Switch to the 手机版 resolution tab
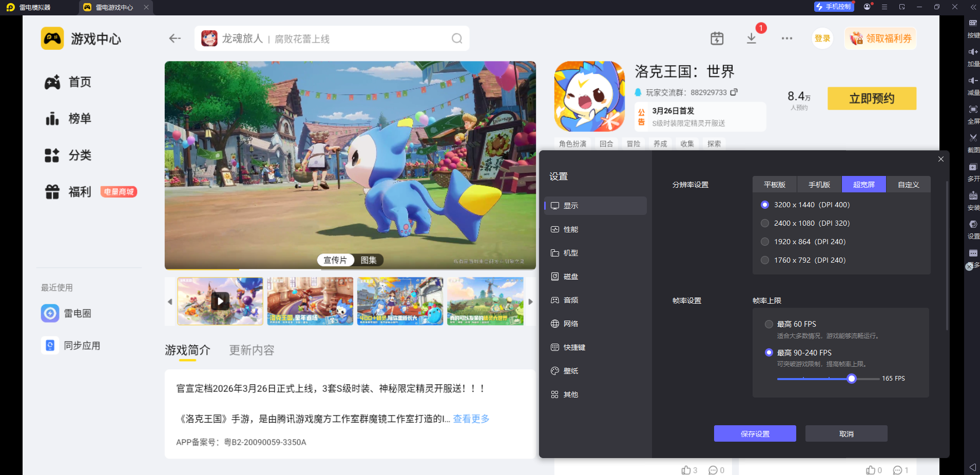980x475 pixels. point(819,185)
